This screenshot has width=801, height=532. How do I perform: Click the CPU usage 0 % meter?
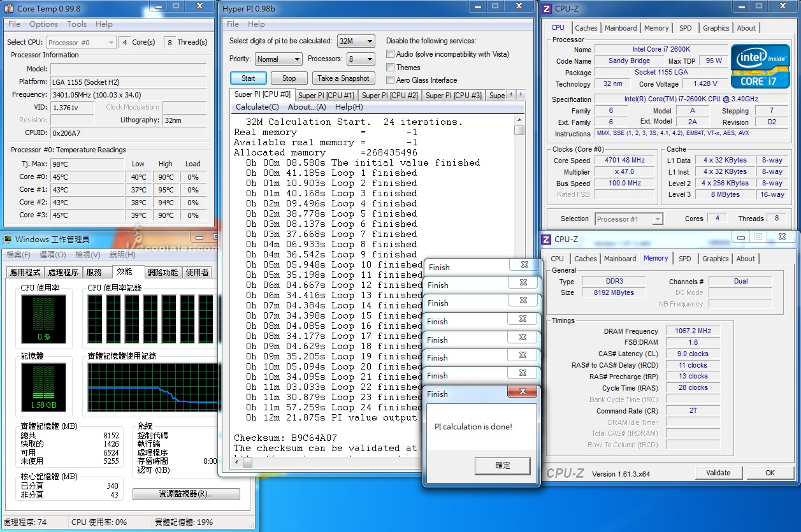pos(43,319)
